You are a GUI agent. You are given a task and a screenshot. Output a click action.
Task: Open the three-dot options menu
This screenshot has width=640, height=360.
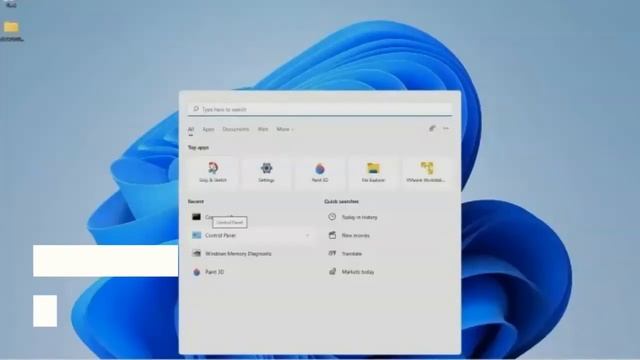tap(446, 129)
